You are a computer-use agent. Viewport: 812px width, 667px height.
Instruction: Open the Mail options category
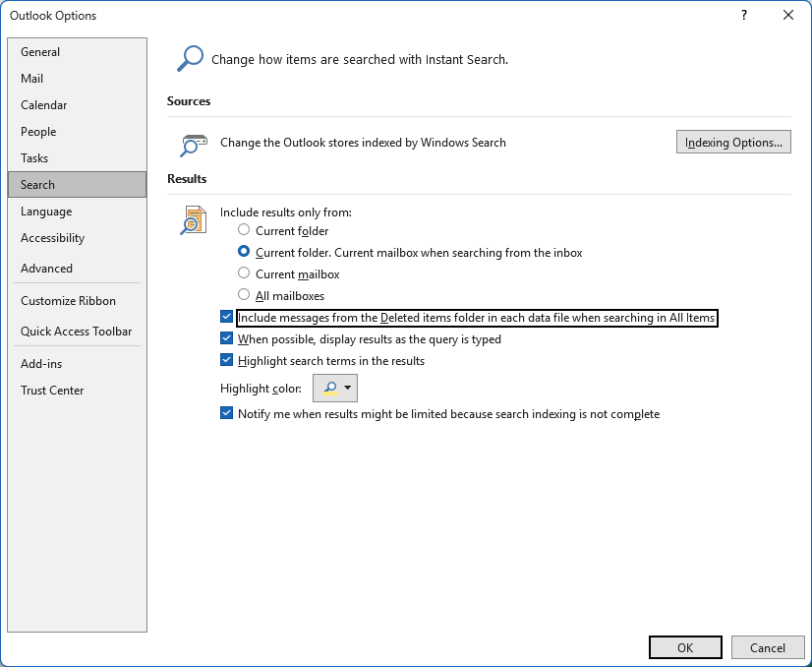coord(32,79)
